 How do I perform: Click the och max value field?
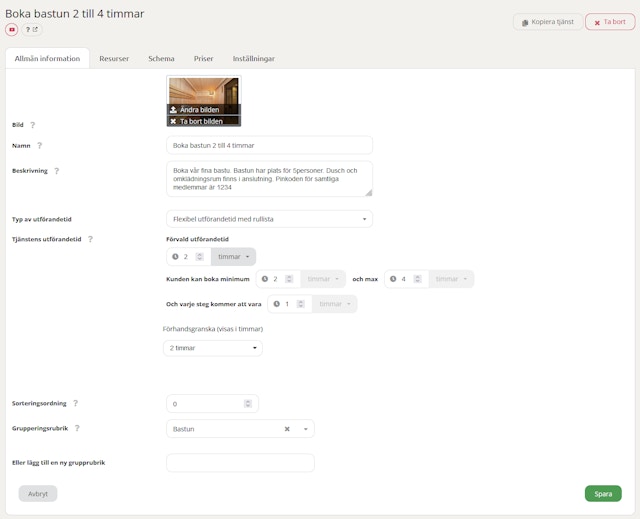click(x=404, y=279)
